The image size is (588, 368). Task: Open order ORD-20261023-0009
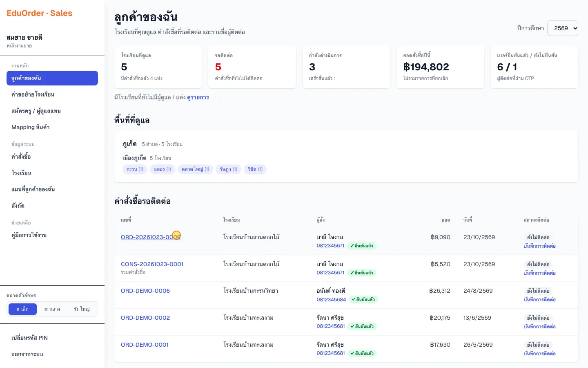pyautogui.click(x=151, y=237)
